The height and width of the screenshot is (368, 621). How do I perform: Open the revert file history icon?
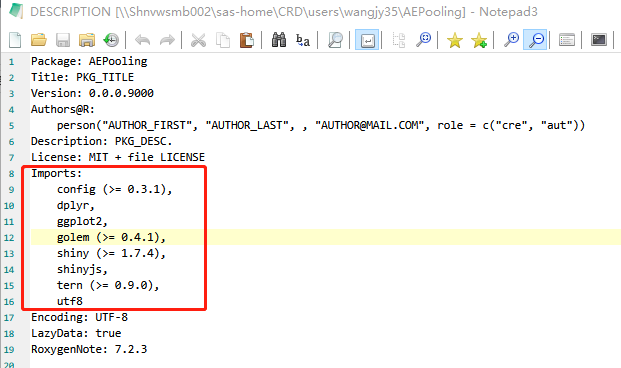(111, 40)
